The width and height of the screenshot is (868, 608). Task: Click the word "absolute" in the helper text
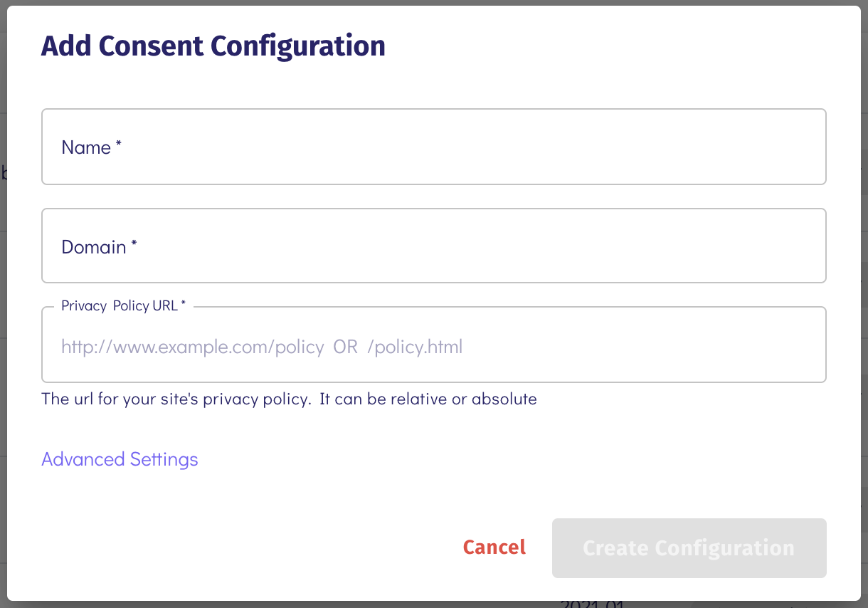504,399
